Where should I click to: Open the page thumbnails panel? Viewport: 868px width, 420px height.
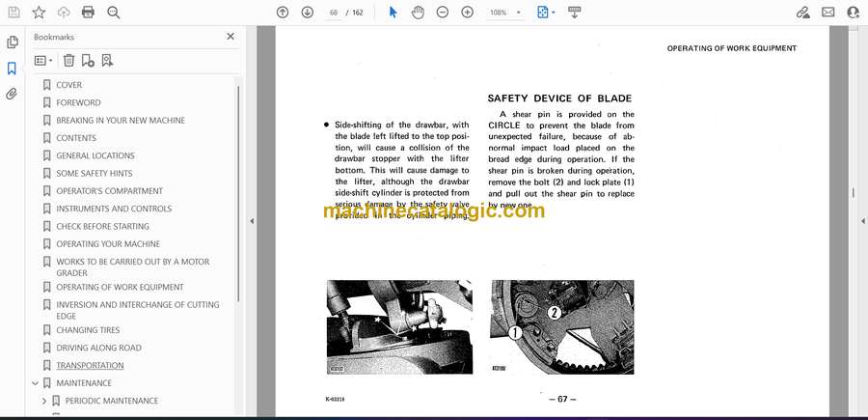[13, 42]
